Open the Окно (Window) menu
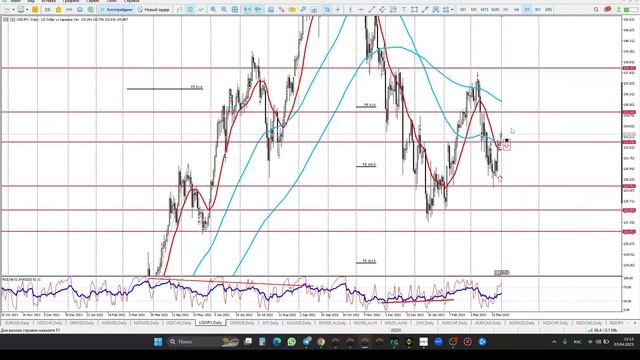Image resolution: width=640 pixels, height=360 pixels. tap(111, 1)
